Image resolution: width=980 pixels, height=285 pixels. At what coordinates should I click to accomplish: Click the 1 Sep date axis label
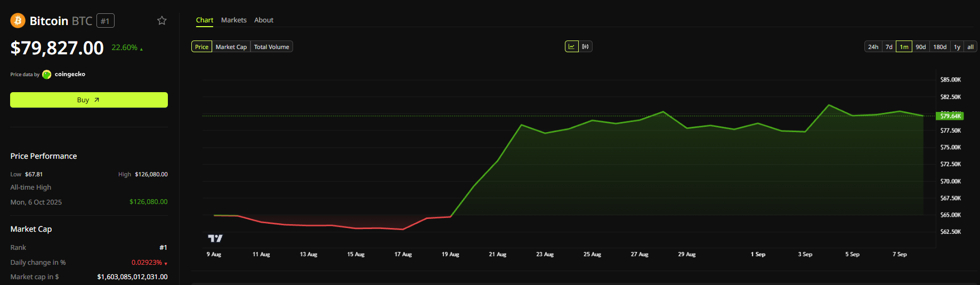pyautogui.click(x=758, y=255)
